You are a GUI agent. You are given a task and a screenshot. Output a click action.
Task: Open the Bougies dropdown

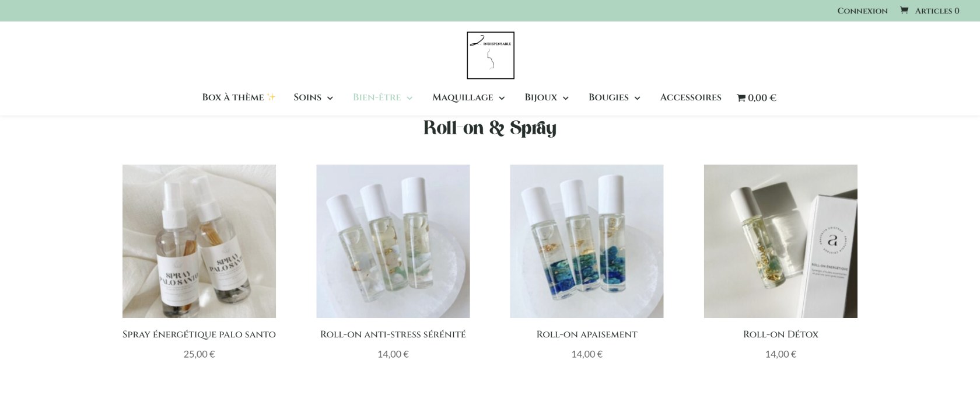pos(614,97)
